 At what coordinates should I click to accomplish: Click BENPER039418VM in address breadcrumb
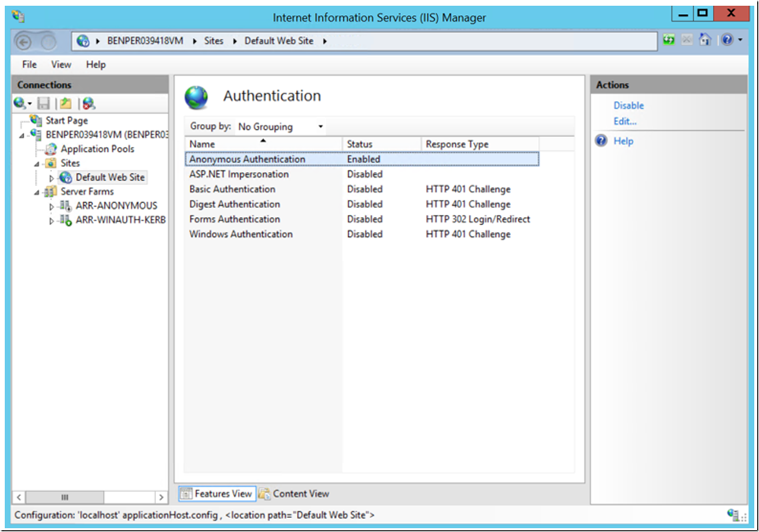(145, 41)
